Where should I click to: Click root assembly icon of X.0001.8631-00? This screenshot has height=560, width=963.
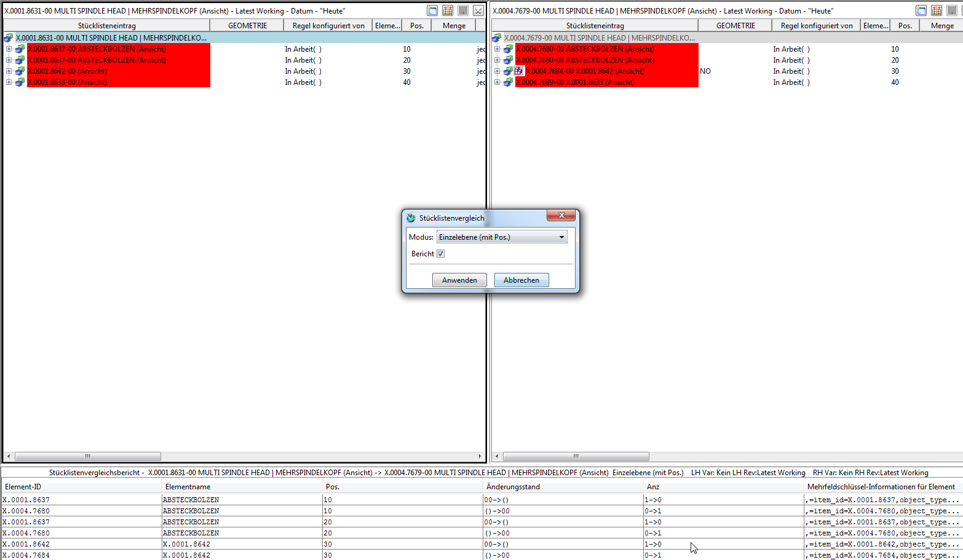[9, 38]
